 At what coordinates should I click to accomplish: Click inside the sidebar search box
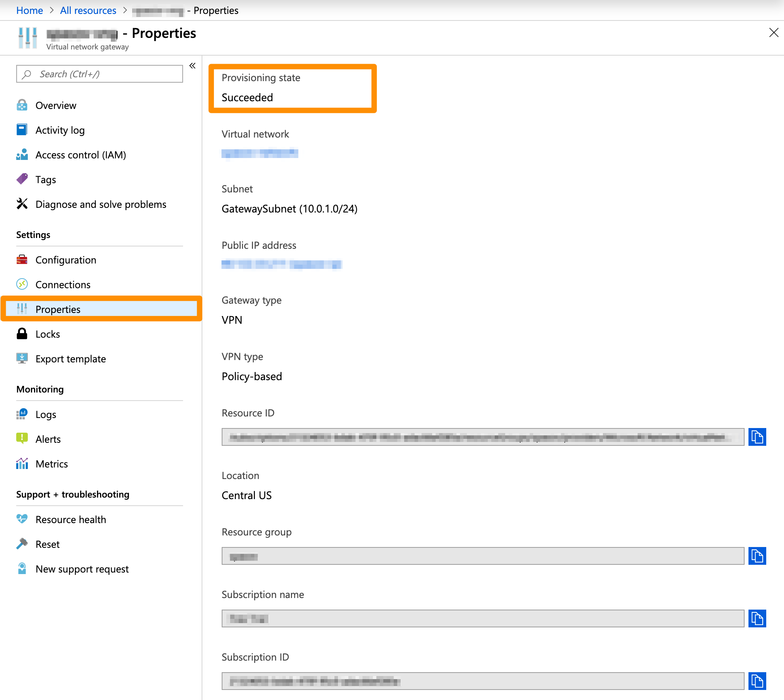pos(99,74)
